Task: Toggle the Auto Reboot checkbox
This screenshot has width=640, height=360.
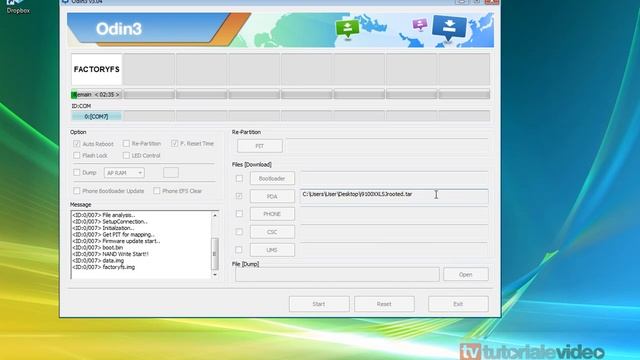Action: (77, 144)
